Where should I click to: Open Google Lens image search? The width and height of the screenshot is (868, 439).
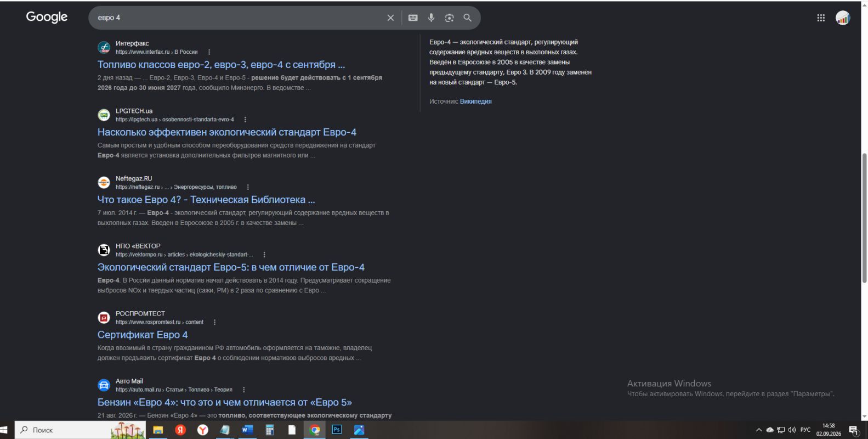coord(450,18)
